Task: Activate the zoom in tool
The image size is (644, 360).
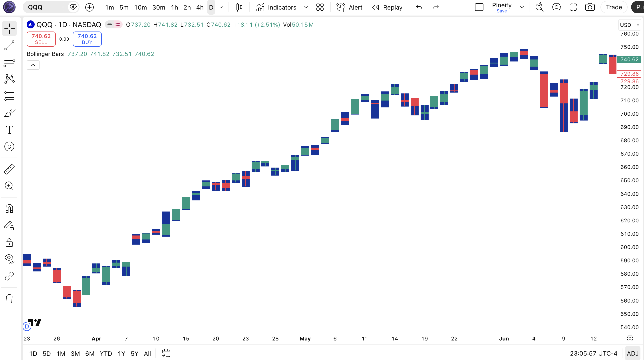Action: 9,186
